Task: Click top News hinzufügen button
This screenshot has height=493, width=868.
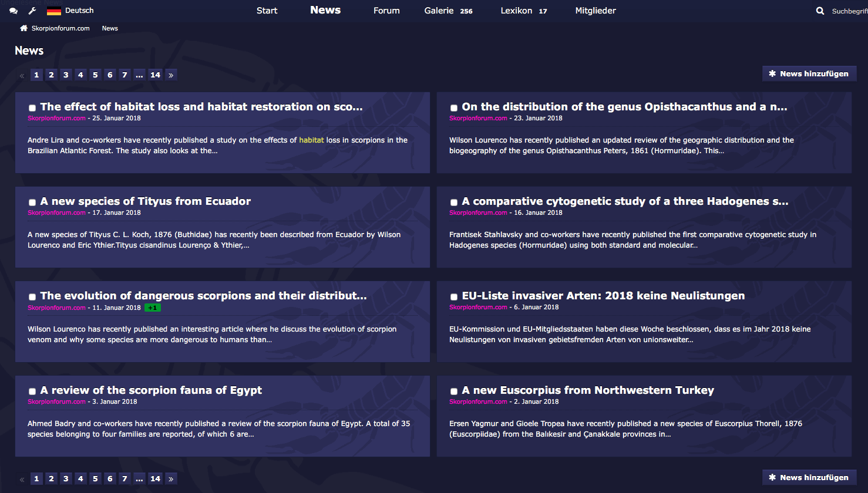Action: click(x=809, y=74)
